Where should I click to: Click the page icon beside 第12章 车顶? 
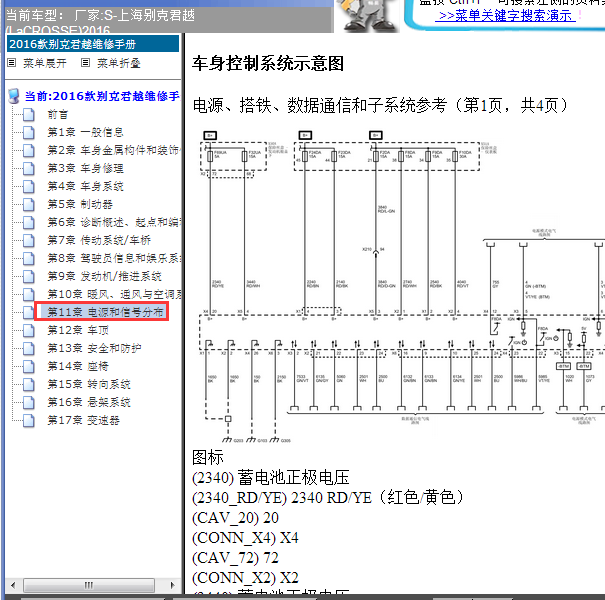click(29, 330)
